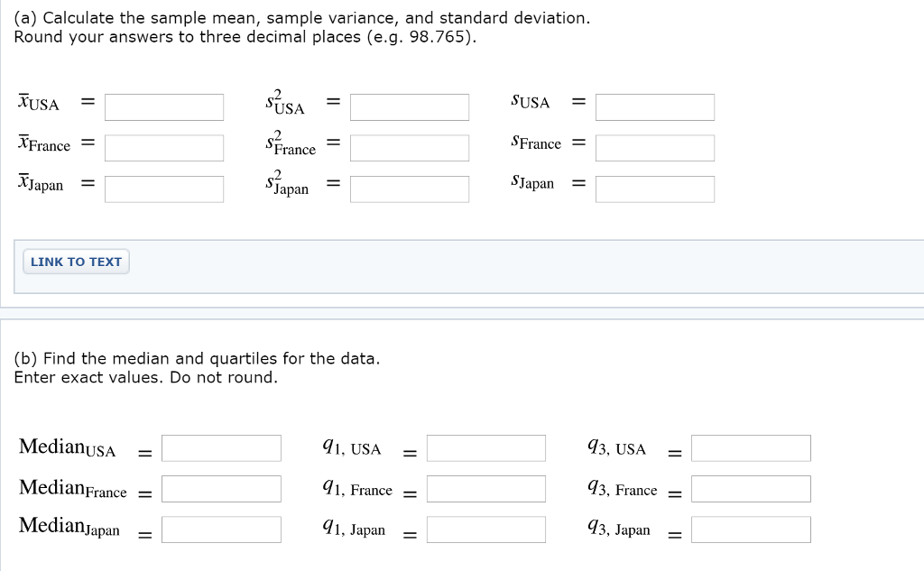Click the x̄ France answer input field
The width and height of the screenshot is (924, 571).
coord(164,148)
